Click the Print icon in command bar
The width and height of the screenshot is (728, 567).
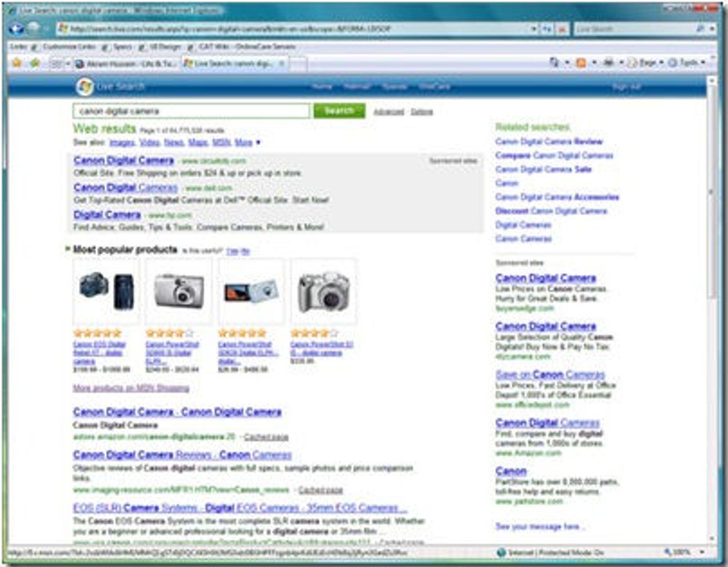608,63
